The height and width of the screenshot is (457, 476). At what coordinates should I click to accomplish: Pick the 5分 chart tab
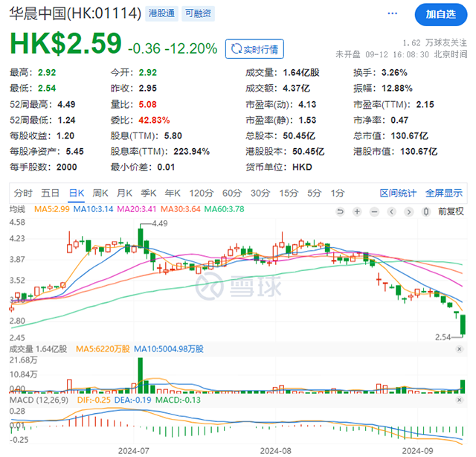(315, 194)
